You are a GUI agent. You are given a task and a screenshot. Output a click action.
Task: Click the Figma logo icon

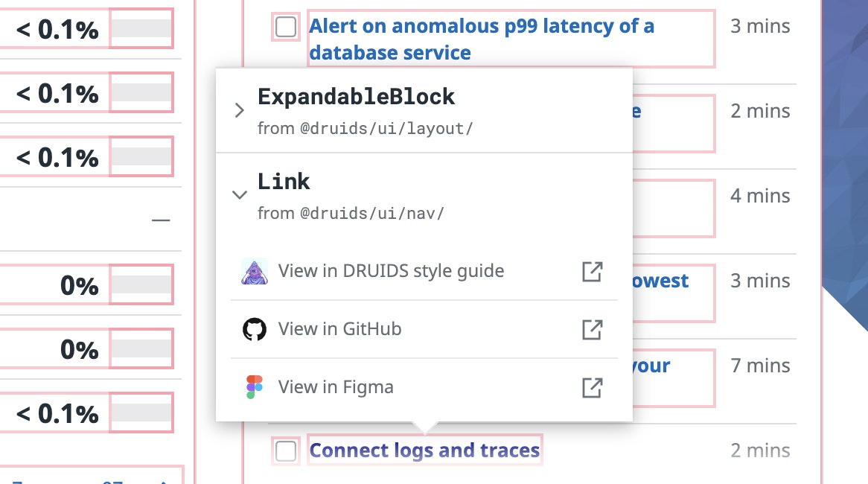click(x=255, y=387)
